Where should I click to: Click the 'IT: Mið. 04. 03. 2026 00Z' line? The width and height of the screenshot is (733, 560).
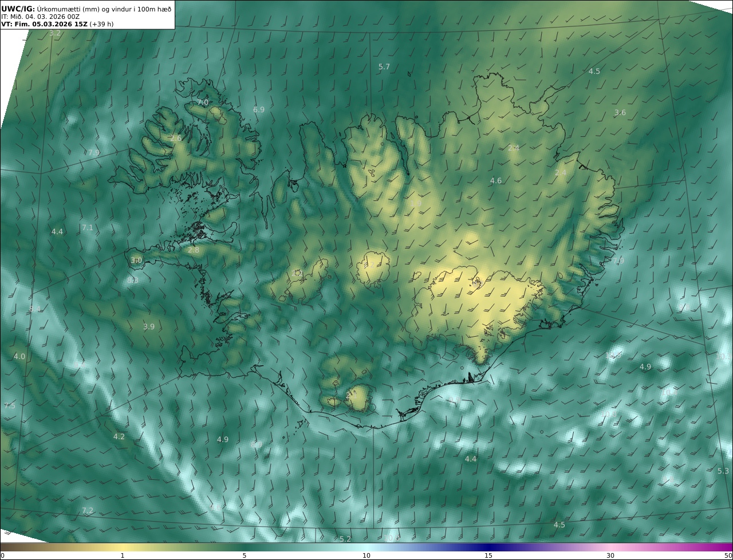[40, 17]
